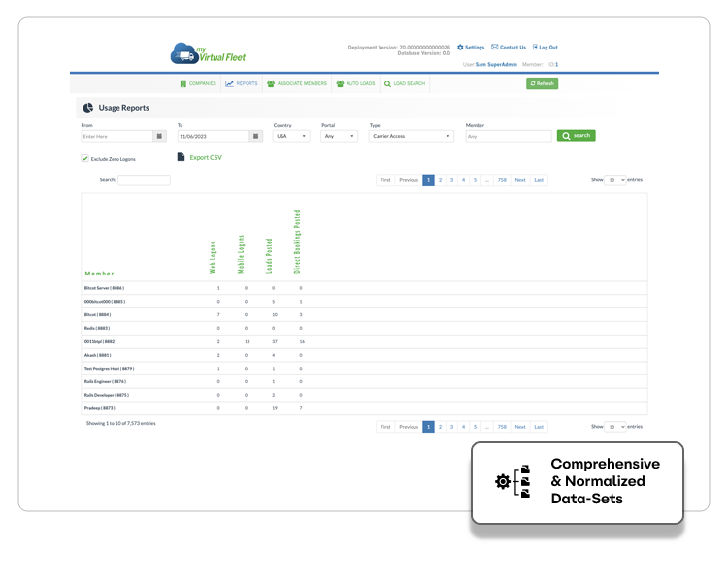Image resolution: width=728 pixels, height=582 pixels.
Task: Click the my Virtual Fleet logo
Action: [x=207, y=51]
